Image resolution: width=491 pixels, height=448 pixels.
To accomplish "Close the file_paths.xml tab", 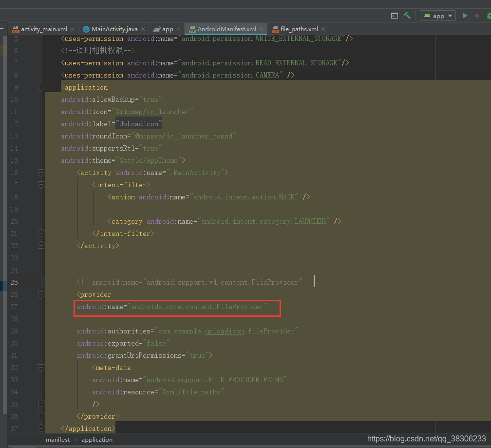I will click(x=323, y=29).
